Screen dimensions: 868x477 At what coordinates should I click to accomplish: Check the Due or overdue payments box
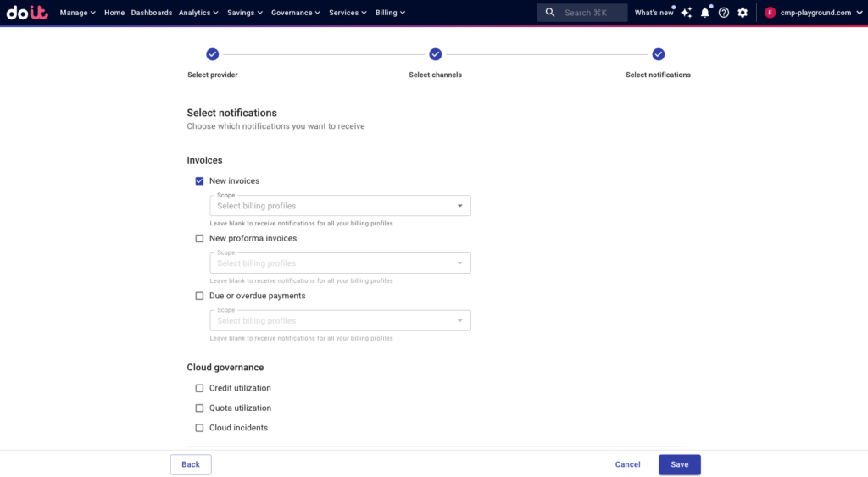(200, 297)
